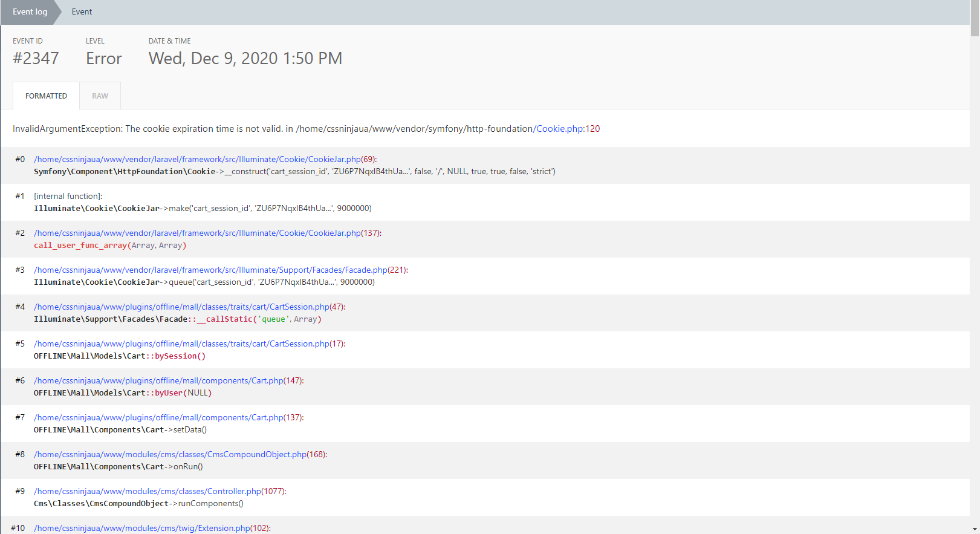Open CartSession.php(17) link in frame #5
The width and height of the screenshot is (980, 534).
(x=189, y=344)
